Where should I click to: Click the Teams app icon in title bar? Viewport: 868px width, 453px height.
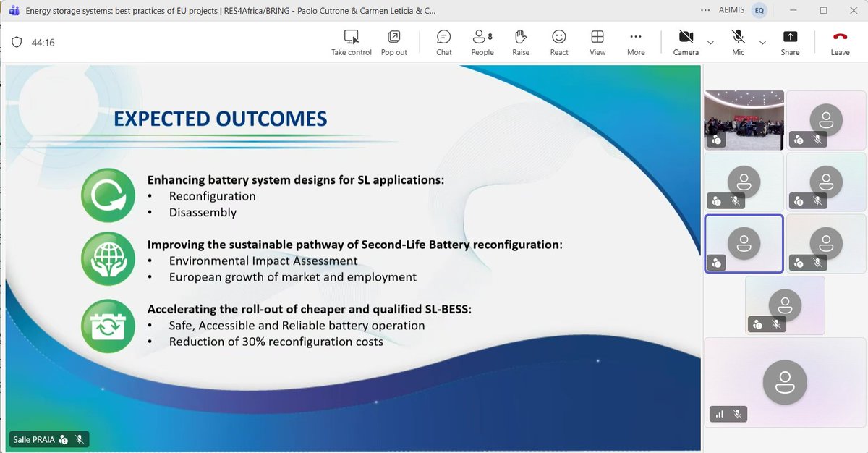tap(13, 11)
